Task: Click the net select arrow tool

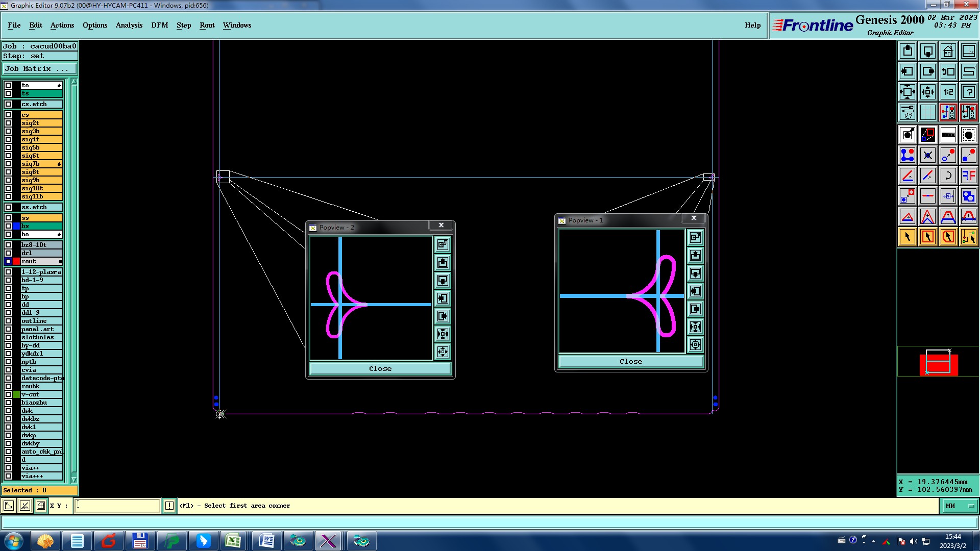Action: 968,237
